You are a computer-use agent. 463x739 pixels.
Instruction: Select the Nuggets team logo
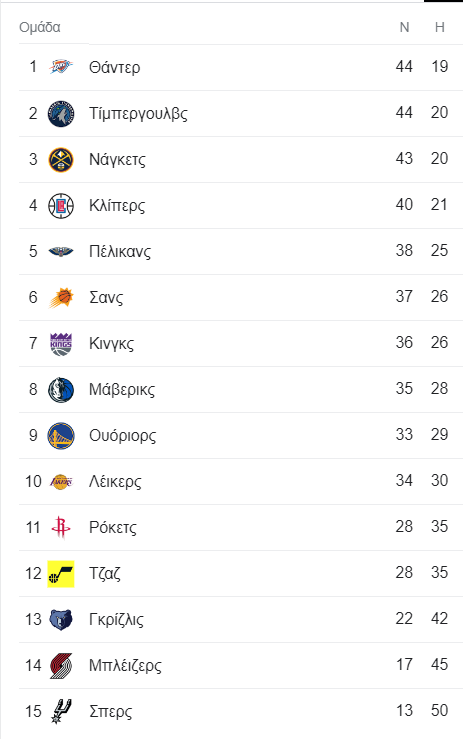[x=61, y=159]
